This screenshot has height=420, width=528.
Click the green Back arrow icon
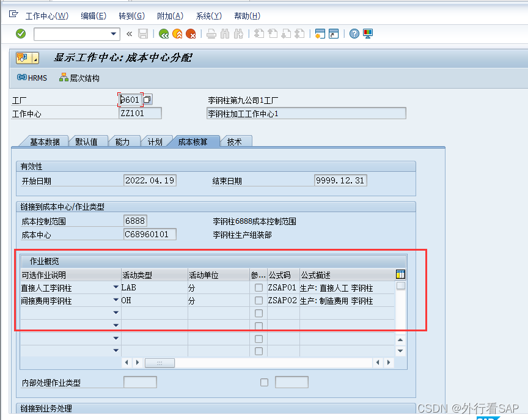tap(164, 34)
